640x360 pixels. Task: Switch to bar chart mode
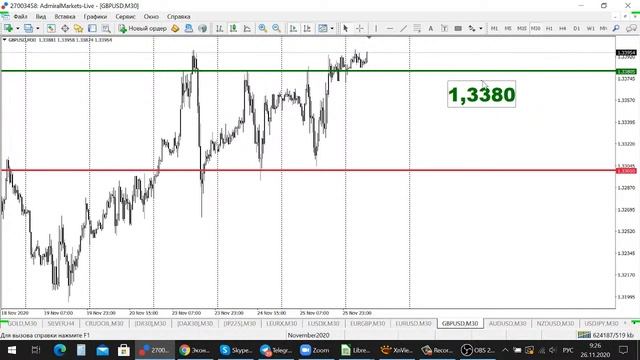[220, 28]
